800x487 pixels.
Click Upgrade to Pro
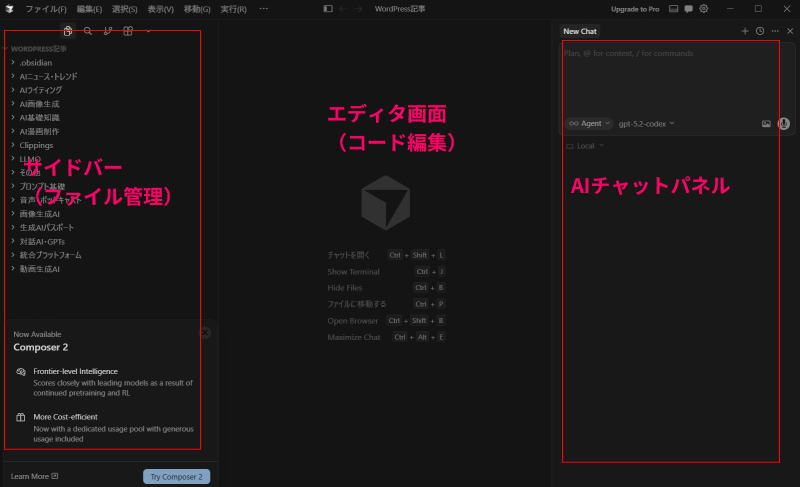tap(635, 9)
